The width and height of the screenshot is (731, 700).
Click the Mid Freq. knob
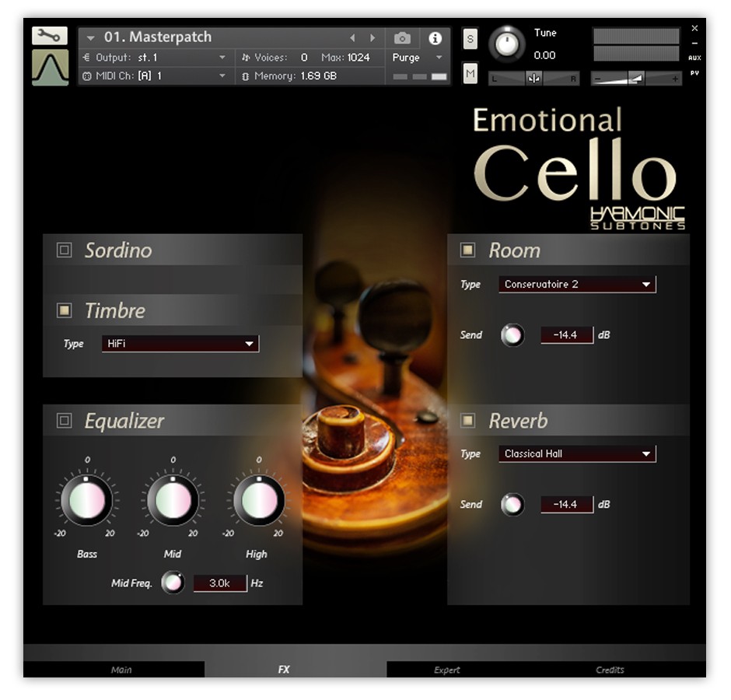click(173, 583)
